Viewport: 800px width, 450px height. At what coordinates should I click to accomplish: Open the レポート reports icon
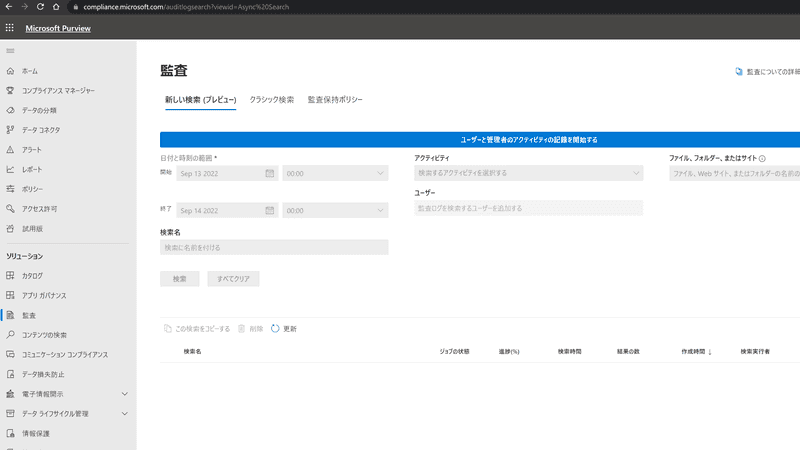point(10,169)
